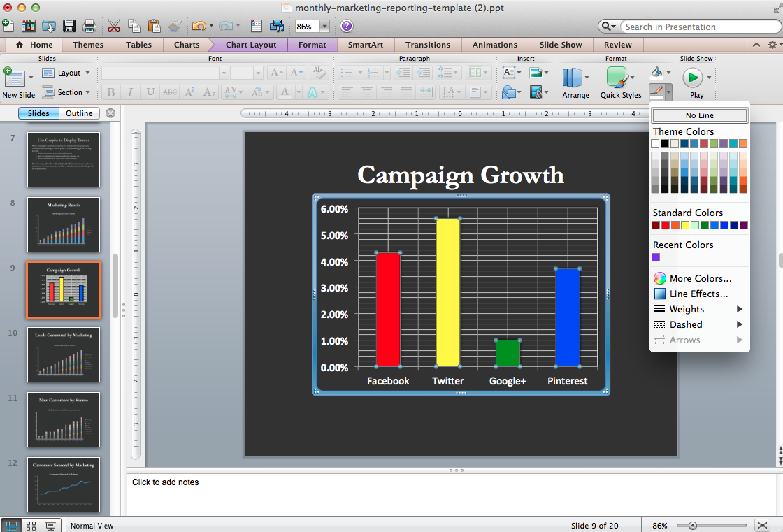783x532 pixels.
Task: Open the Section dropdown
Action: click(66, 92)
